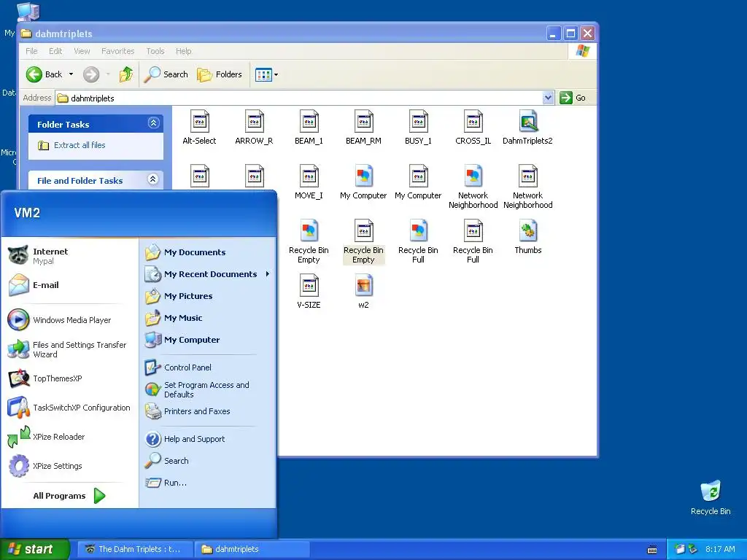Expand All Programs menu

tap(69, 496)
